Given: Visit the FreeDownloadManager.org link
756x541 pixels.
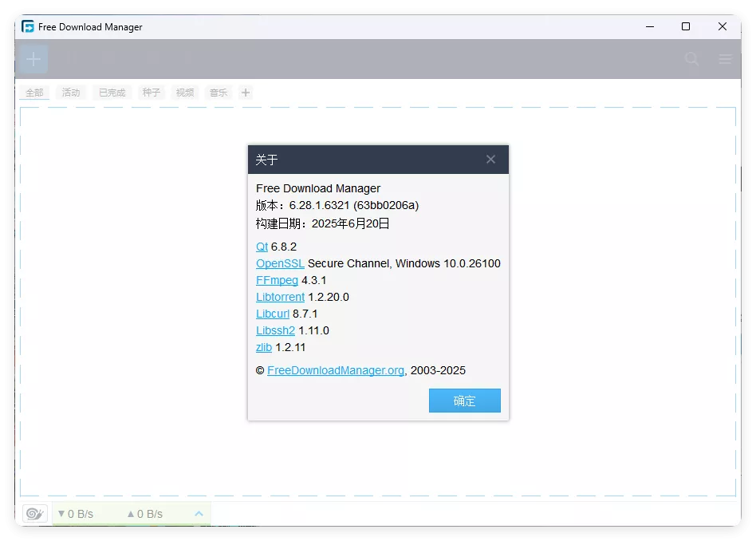Looking at the screenshot, I should point(335,370).
